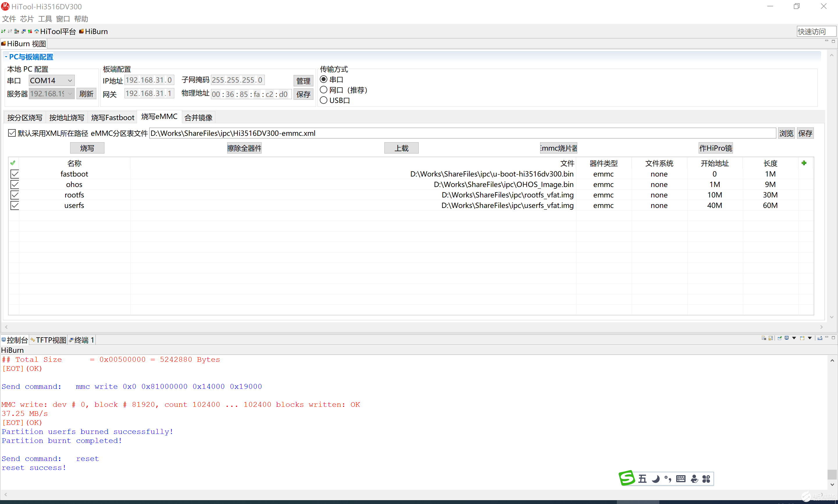Minimize the console panel
Screen dimensions: 838x504
826,337
